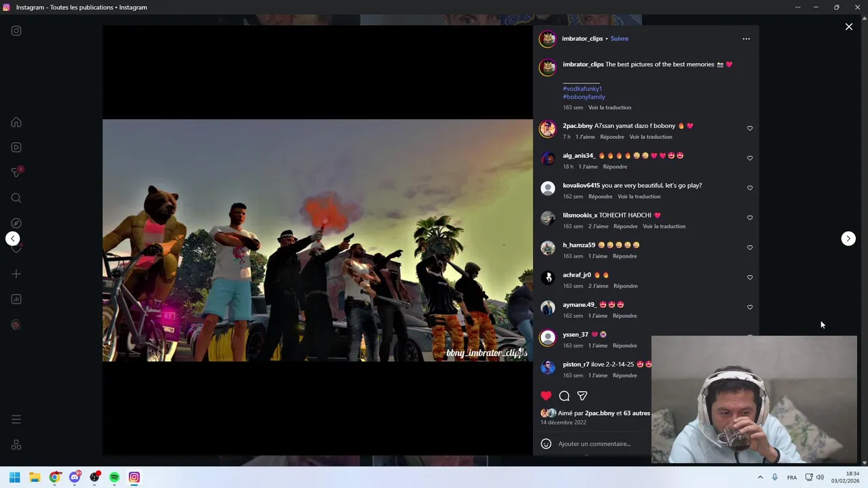The height and width of the screenshot is (488, 868).
Task: Like the comment by lilsmookis_x
Action: click(750, 218)
